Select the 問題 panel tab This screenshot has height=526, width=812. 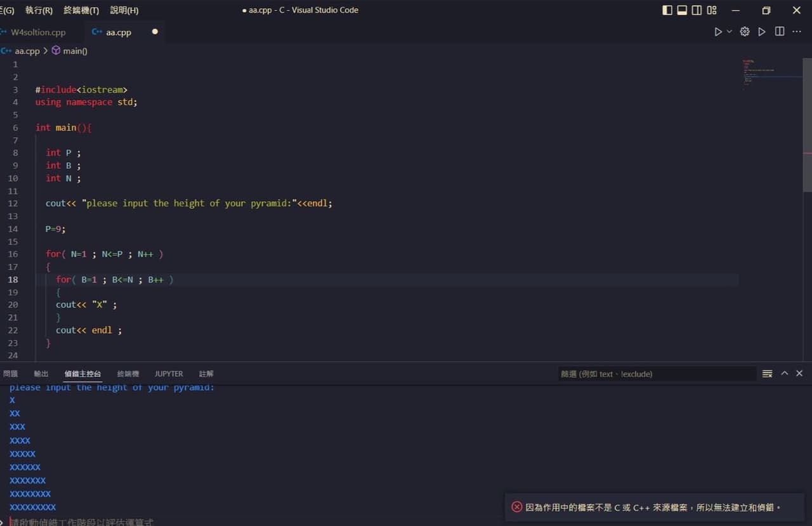(10, 374)
